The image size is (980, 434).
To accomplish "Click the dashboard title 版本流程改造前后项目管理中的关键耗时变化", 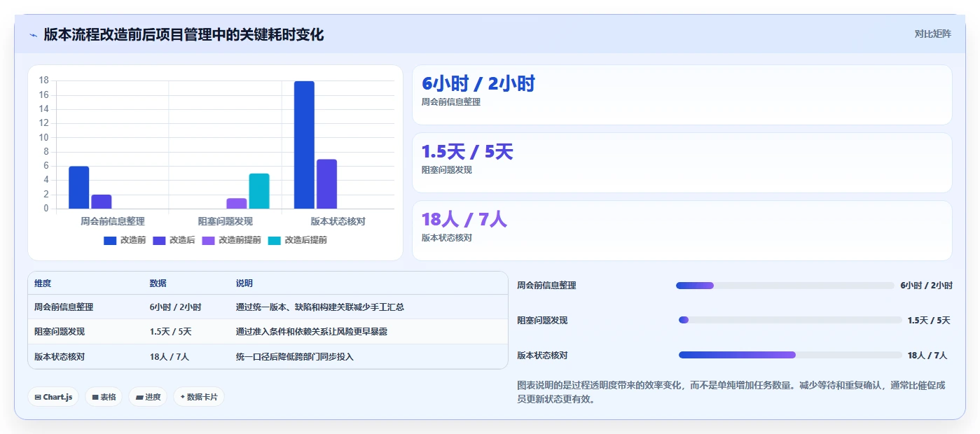I will pos(184,35).
